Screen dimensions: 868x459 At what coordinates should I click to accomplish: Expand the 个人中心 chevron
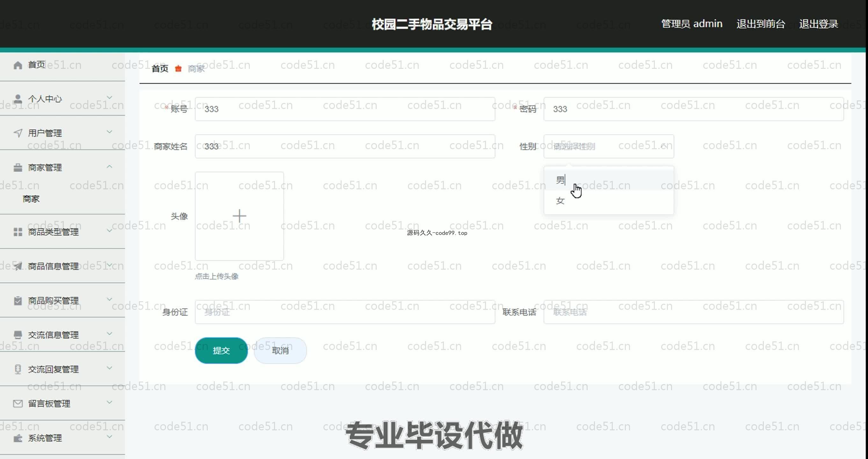point(110,98)
